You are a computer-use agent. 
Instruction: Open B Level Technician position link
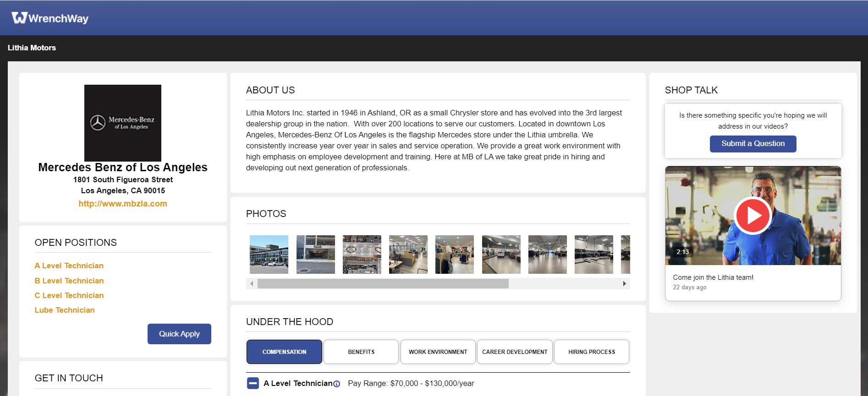point(69,281)
